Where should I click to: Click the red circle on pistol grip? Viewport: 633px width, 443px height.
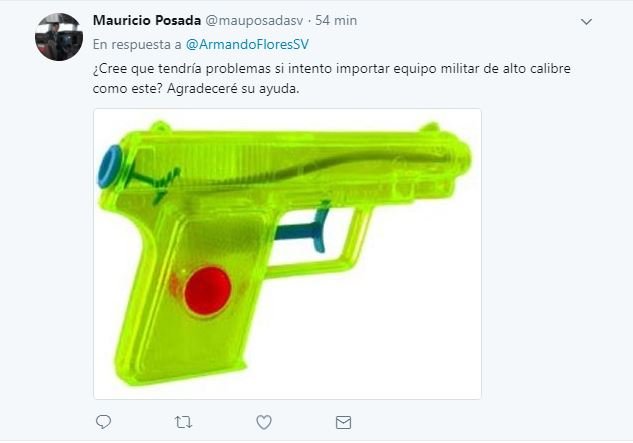208,291
